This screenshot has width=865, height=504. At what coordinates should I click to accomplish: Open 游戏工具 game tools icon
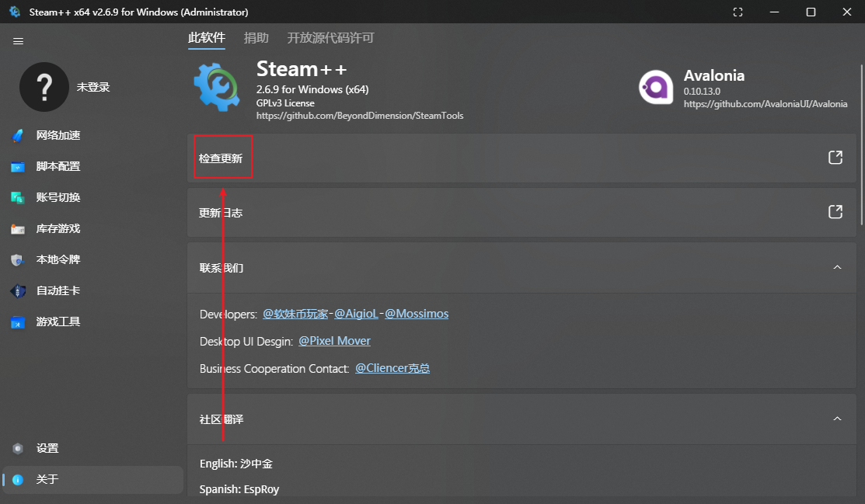coord(18,322)
